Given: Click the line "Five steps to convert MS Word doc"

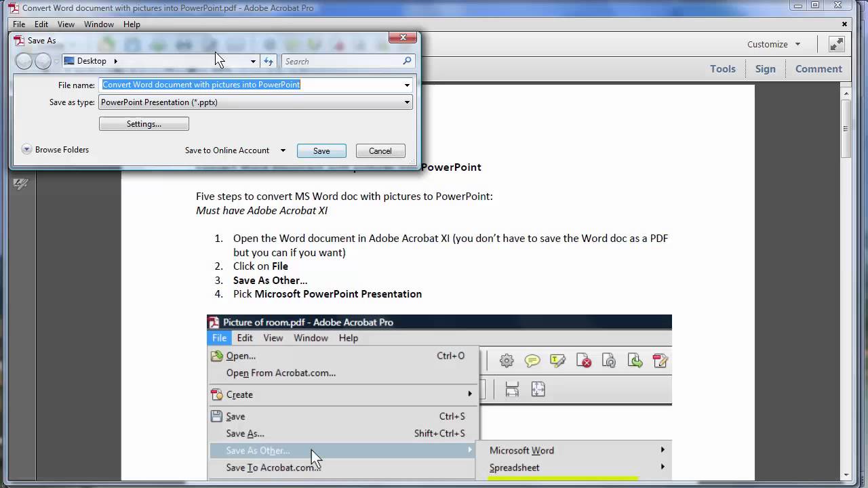Looking at the screenshot, I should coord(344,197).
